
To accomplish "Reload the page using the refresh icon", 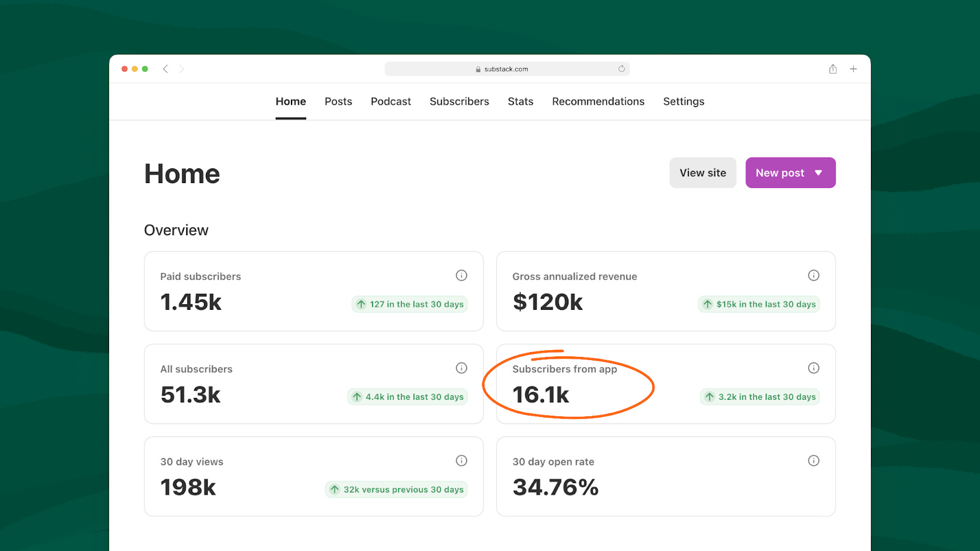I will click(x=622, y=69).
